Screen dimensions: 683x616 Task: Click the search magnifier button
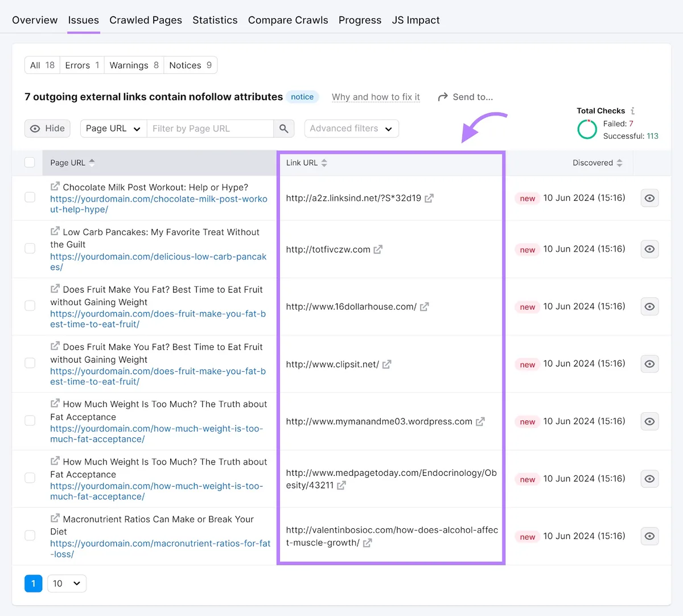click(284, 129)
